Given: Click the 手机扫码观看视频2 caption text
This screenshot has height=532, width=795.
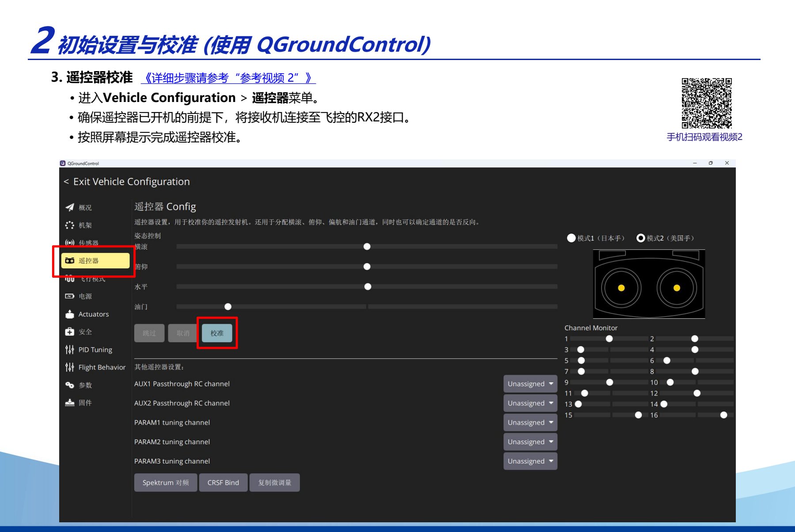Looking at the screenshot, I should (704, 137).
